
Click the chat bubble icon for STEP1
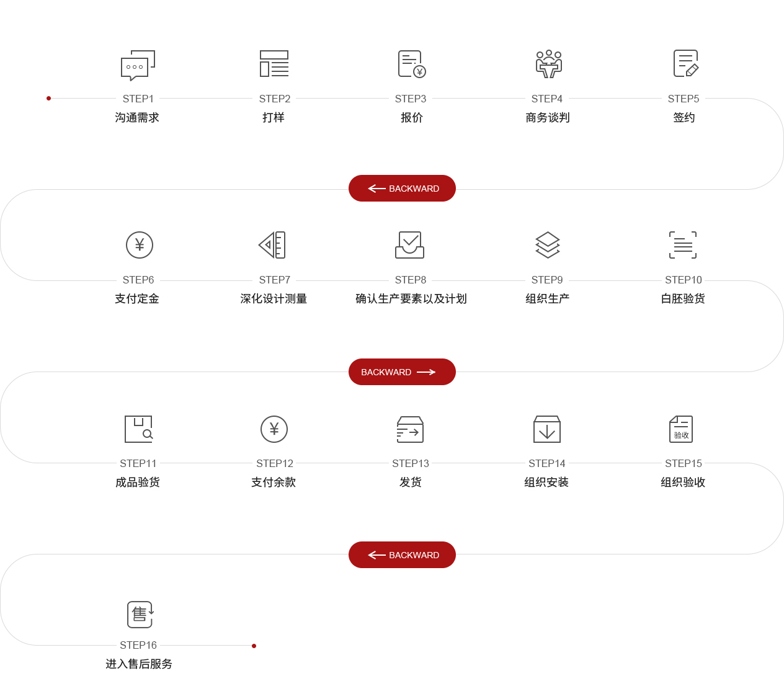click(x=138, y=65)
